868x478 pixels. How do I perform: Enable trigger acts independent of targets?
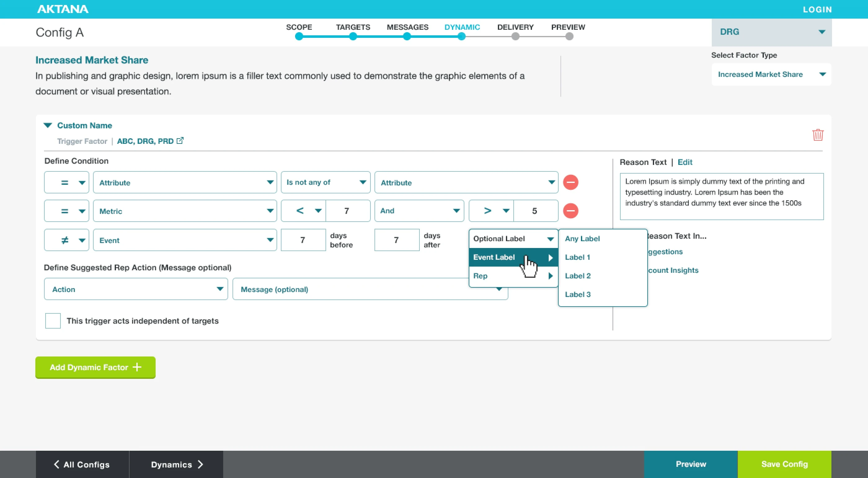53,321
